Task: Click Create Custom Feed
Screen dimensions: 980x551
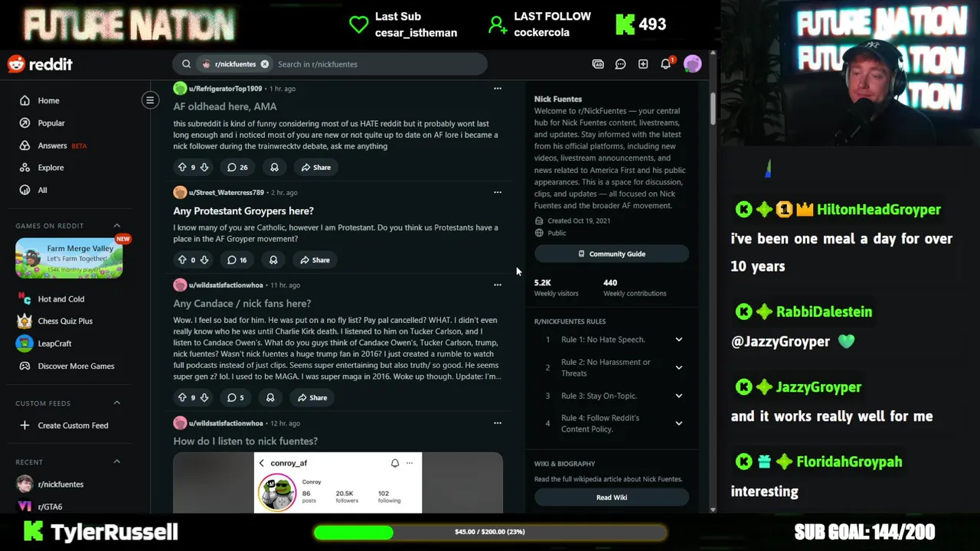Action: pyautogui.click(x=74, y=425)
